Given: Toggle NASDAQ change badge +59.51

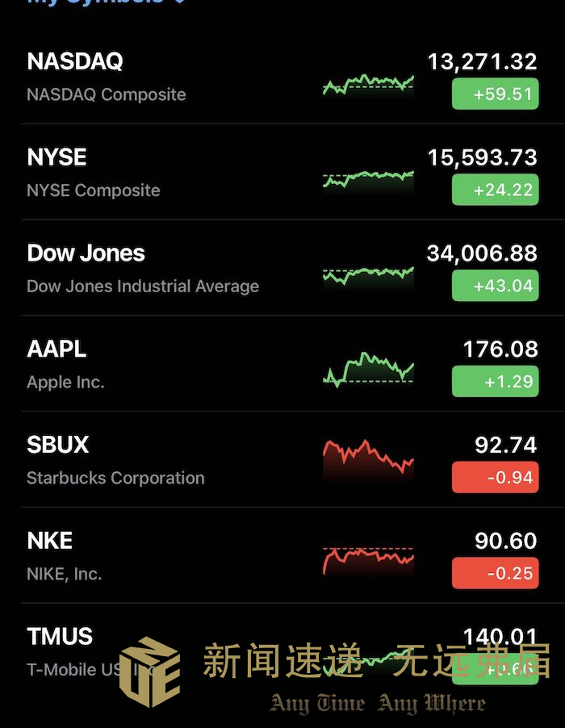Looking at the screenshot, I should [x=495, y=94].
